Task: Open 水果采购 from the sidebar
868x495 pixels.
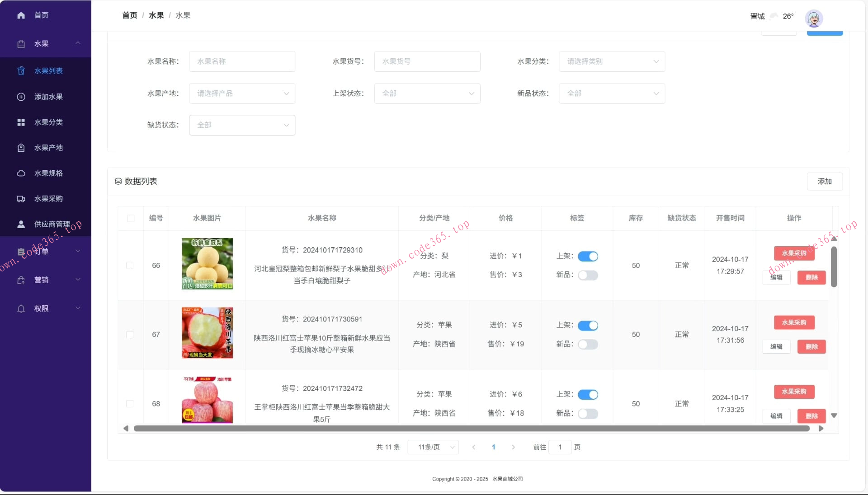Action: pyautogui.click(x=47, y=199)
